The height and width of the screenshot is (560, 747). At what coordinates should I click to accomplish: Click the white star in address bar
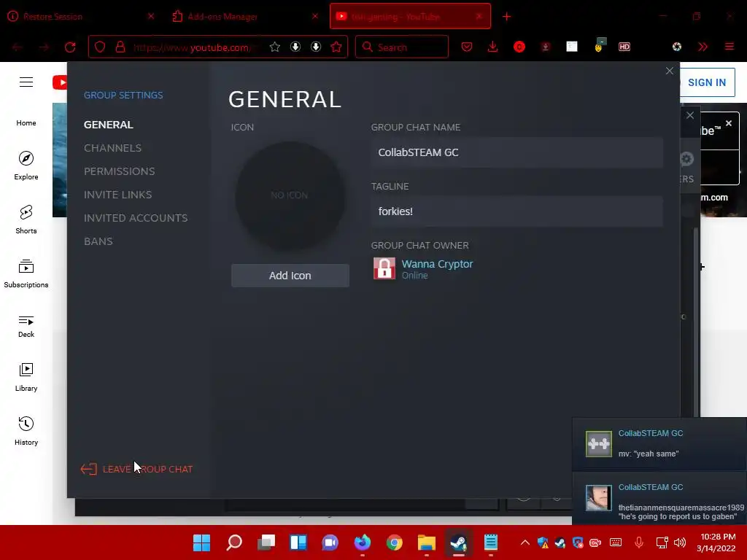274,47
